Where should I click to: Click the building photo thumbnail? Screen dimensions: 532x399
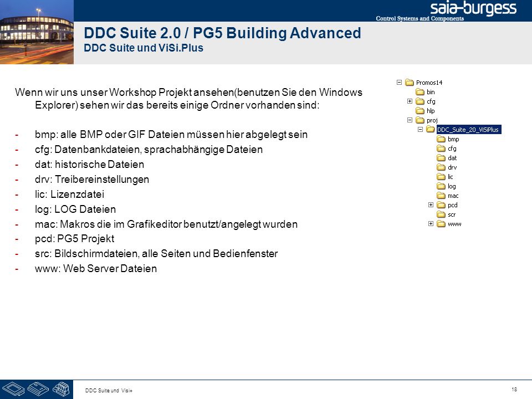click(x=37, y=32)
